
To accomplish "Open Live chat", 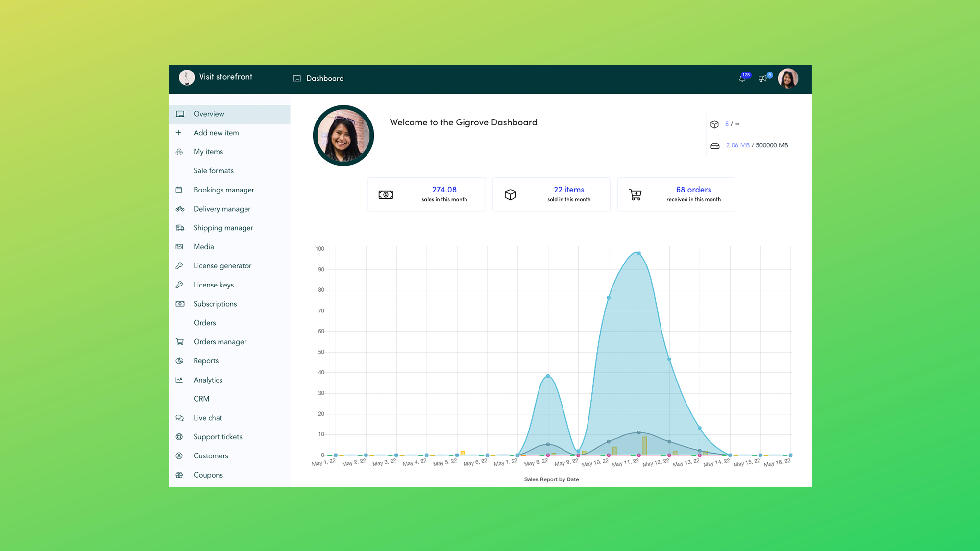I will click(208, 418).
